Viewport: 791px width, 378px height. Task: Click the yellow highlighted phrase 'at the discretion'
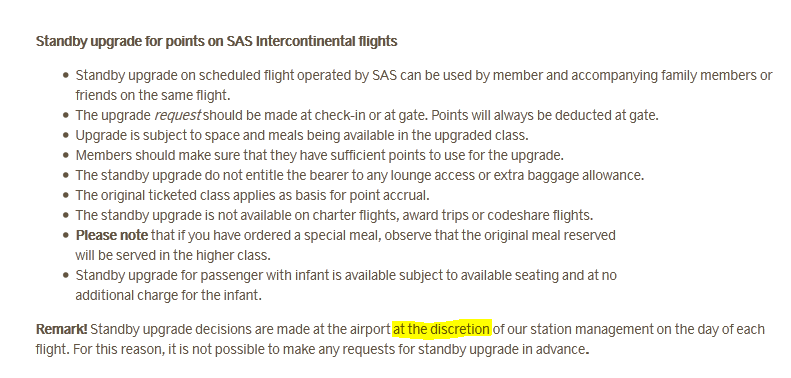click(x=442, y=330)
